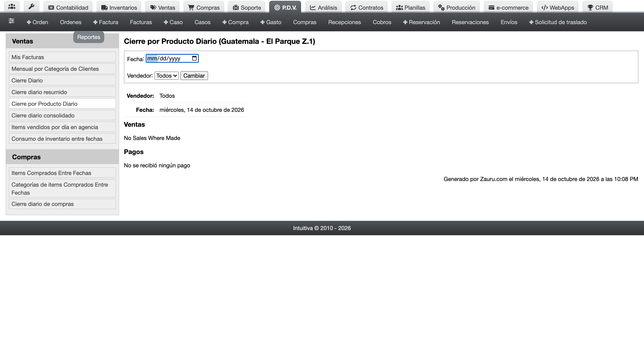The image size is (644, 362).
Task: Click the sliders filter icon
Action: click(x=11, y=21)
